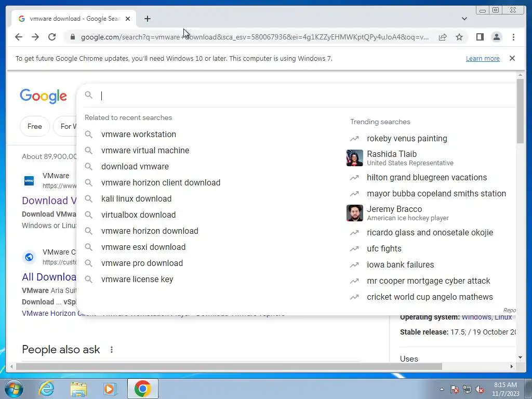Screen dimensions: 532x399
Task: Select suggestion vmware workstation
Action: click(138, 135)
